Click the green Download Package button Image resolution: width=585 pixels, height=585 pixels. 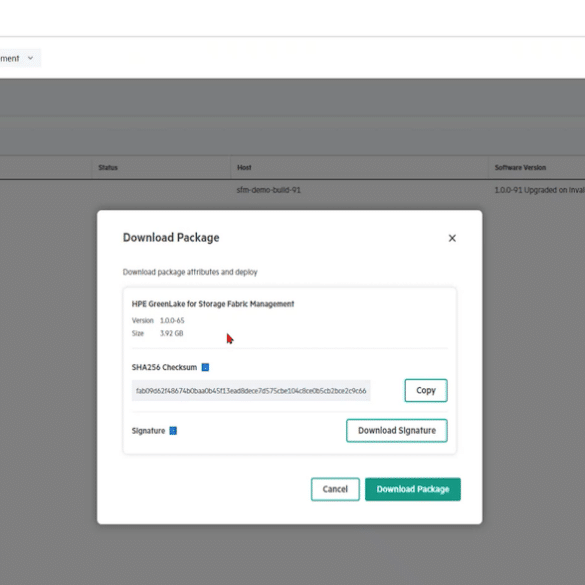[413, 489]
